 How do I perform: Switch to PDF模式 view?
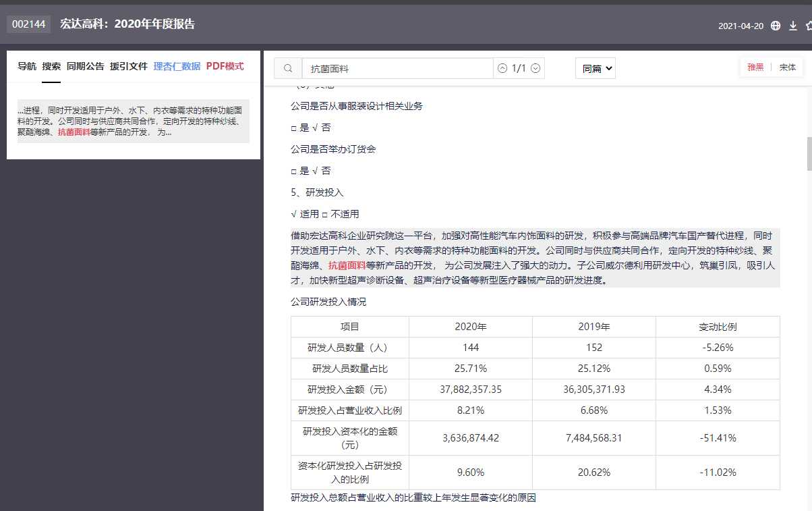(x=225, y=66)
